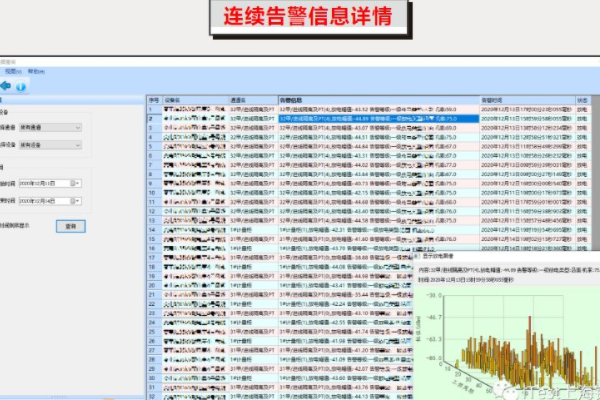This screenshot has width=600, height=400.
Task: Sort by the 通道名 column header
Action: pyautogui.click(x=239, y=101)
